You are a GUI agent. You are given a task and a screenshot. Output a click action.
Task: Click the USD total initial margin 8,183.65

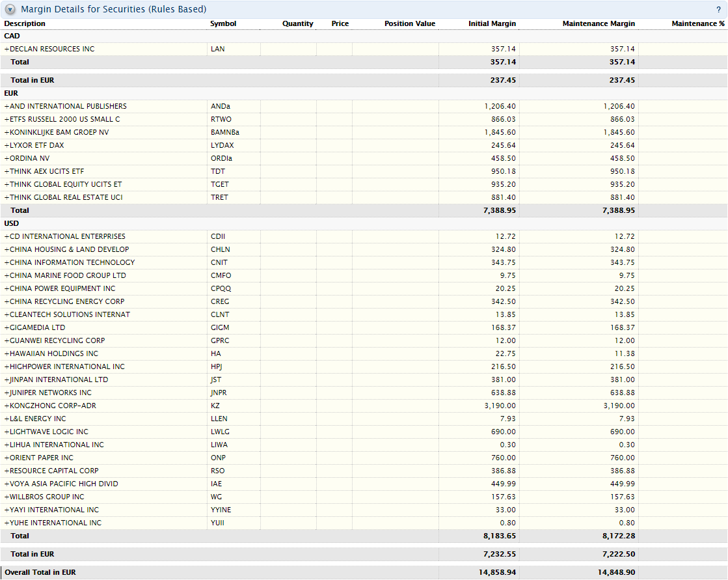(500, 536)
